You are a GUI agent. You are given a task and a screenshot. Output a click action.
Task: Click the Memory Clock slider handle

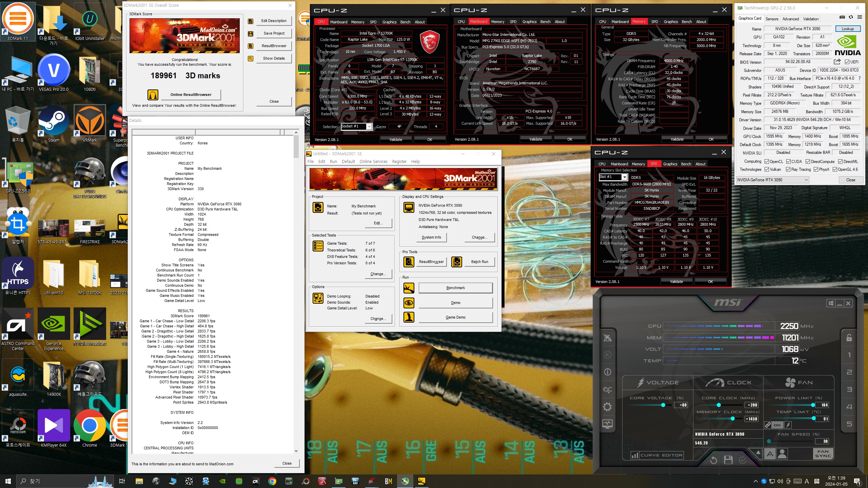point(732,419)
